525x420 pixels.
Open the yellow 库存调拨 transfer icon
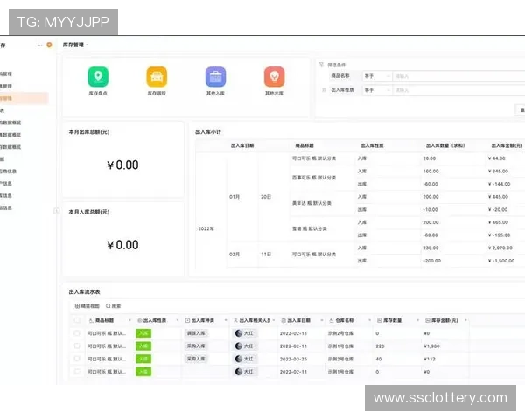pos(157,76)
